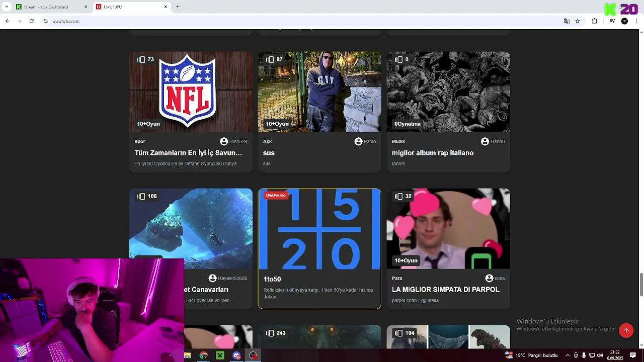
Task: Open the sus card title
Action: point(269,153)
